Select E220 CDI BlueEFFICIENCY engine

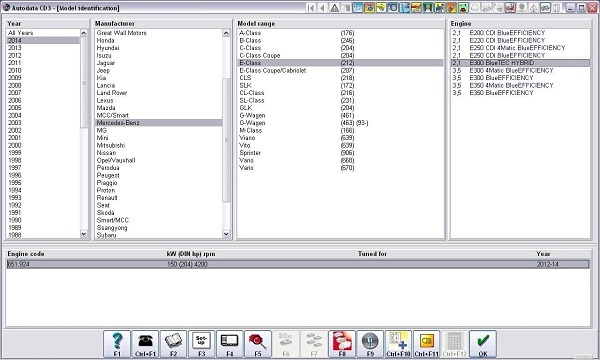tap(520, 41)
